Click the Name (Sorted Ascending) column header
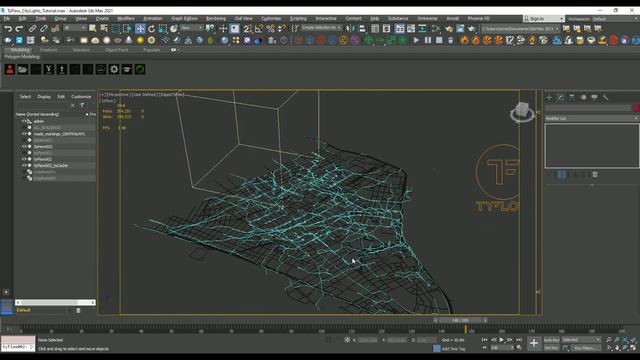Image resolution: width=640 pixels, height=360 pixels. (x=37, y=114)
